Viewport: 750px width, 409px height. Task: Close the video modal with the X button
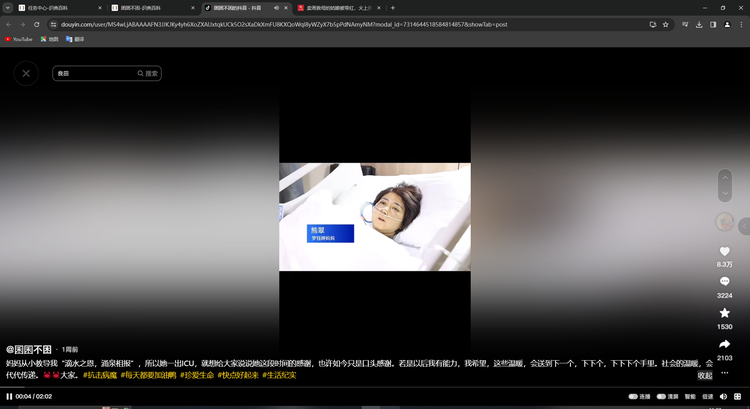[x=26, y=73]
